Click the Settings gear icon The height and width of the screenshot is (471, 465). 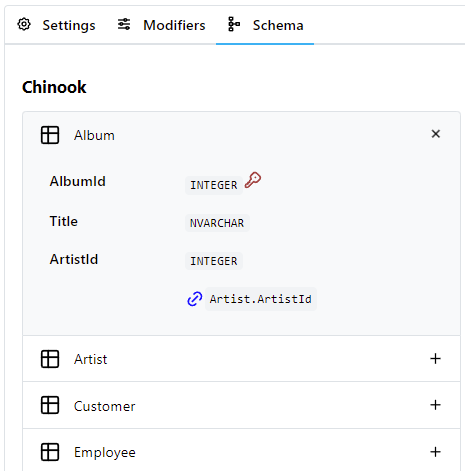[24, 25]
